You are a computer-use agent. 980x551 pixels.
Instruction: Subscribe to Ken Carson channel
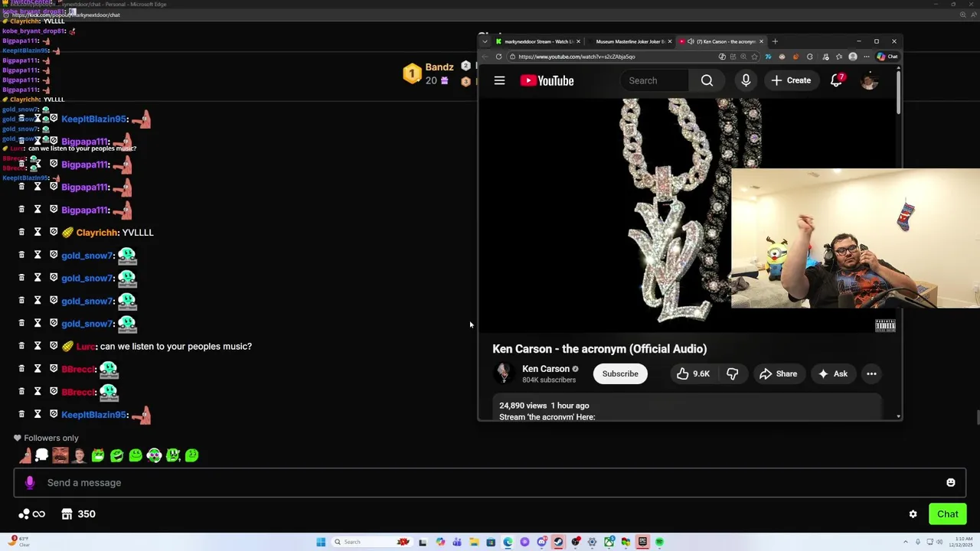[x=620, y=373]
